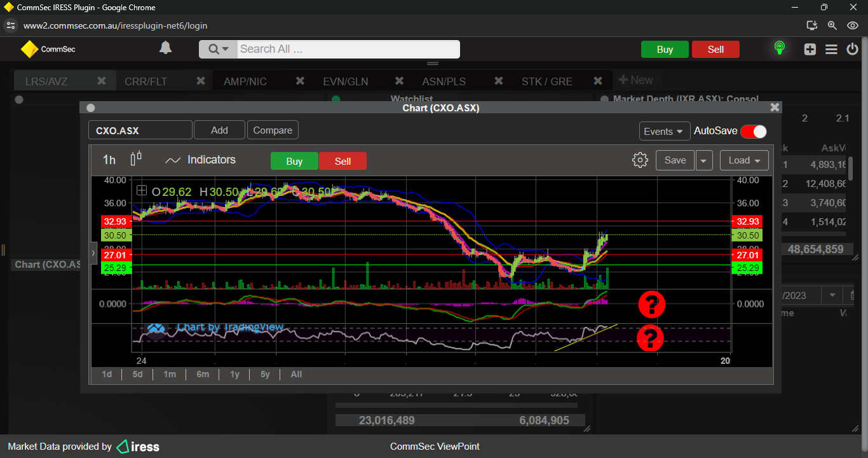The width and height of the screenshot is (868, 458).
Task: Click the CXO.ASX symbol input field
Action: click(x=140, y=130)
